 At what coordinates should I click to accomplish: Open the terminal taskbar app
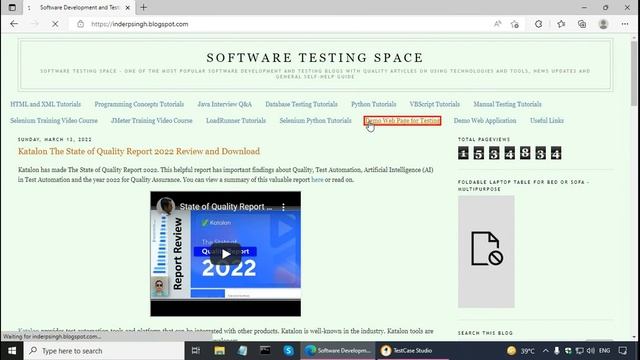tap(265, 351)
